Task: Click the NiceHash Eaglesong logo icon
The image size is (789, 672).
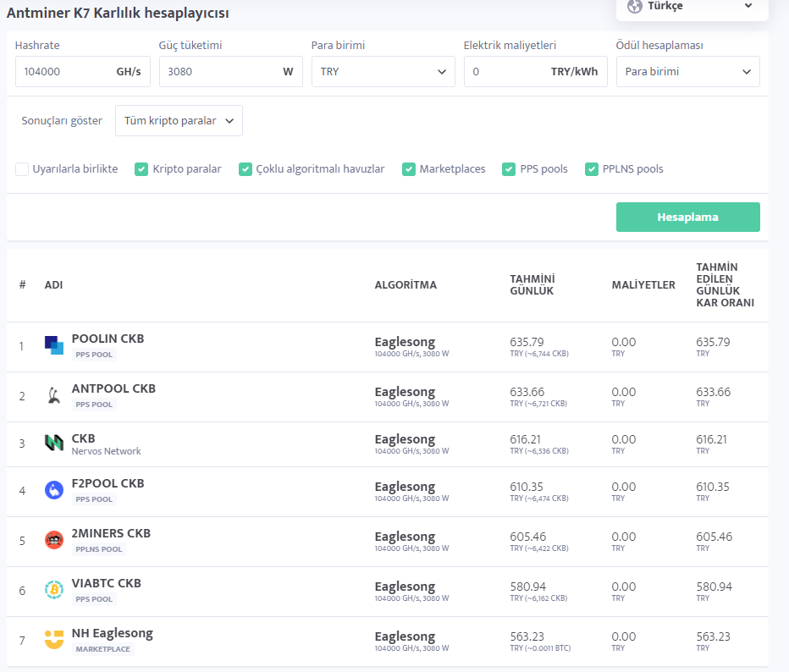Action: pyautogui.click(x=54, y=640)
